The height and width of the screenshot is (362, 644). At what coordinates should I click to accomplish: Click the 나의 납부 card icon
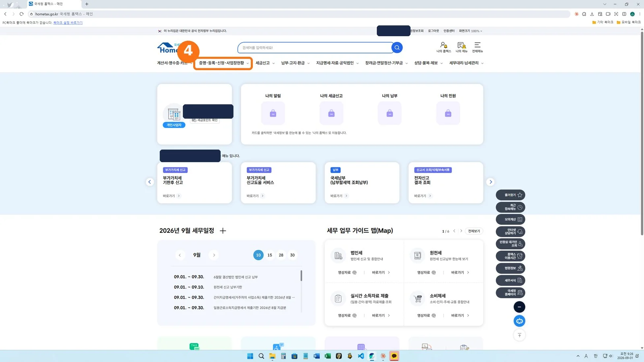(390, 113)
